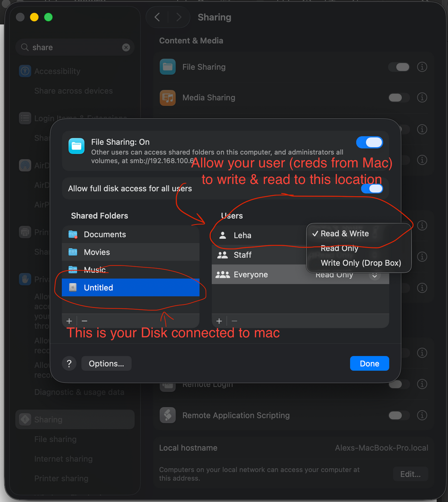Click the green zoom window button
Screen dimensions: 448x502
coord(49,17)
